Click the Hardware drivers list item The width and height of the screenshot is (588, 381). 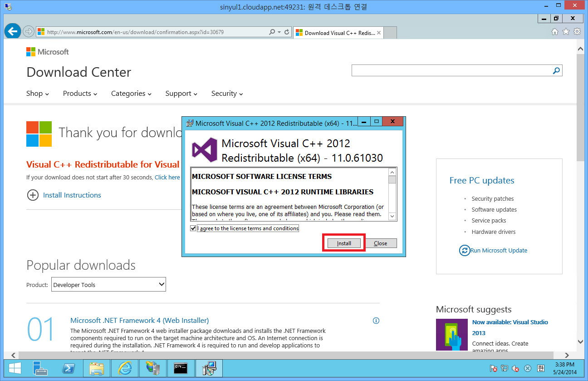point(494,232)
